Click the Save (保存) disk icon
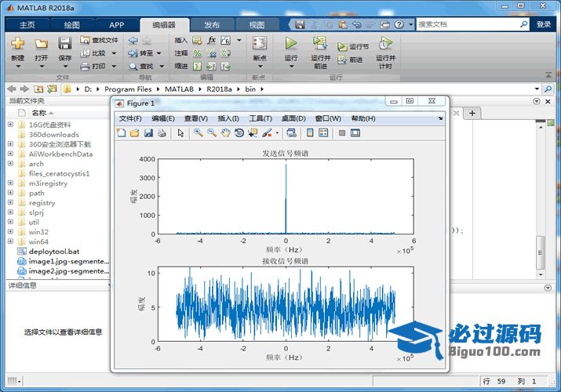The width and height of the screenshot is (561, 392). 65,43
